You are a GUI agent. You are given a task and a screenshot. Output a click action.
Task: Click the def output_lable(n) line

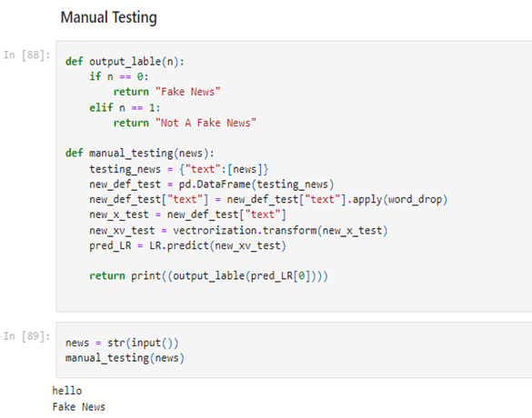125,62
